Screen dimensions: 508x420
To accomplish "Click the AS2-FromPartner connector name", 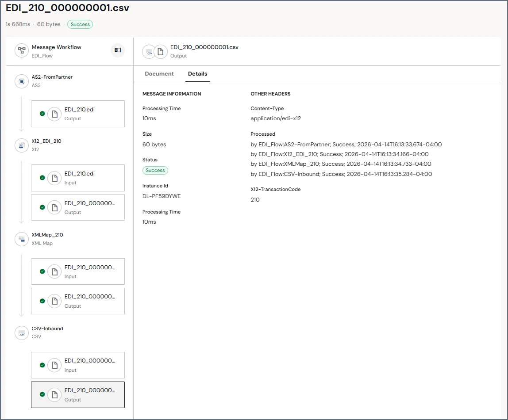I will 52,77.
